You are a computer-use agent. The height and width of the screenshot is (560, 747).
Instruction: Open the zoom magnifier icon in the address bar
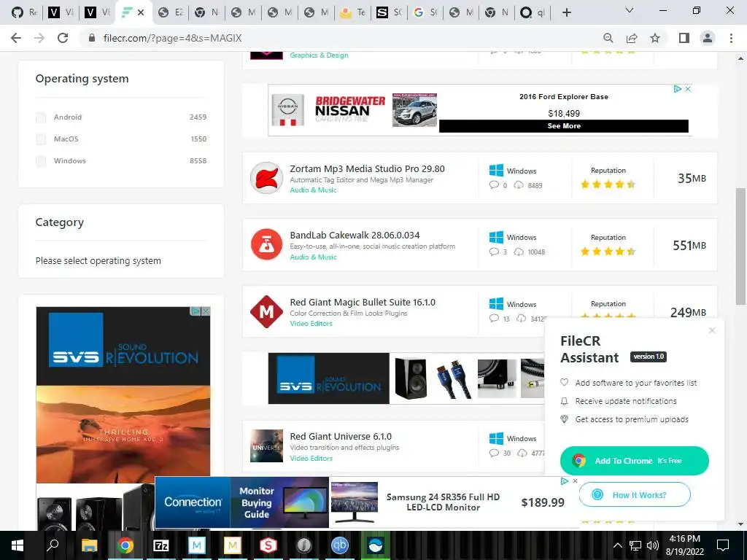608,38
